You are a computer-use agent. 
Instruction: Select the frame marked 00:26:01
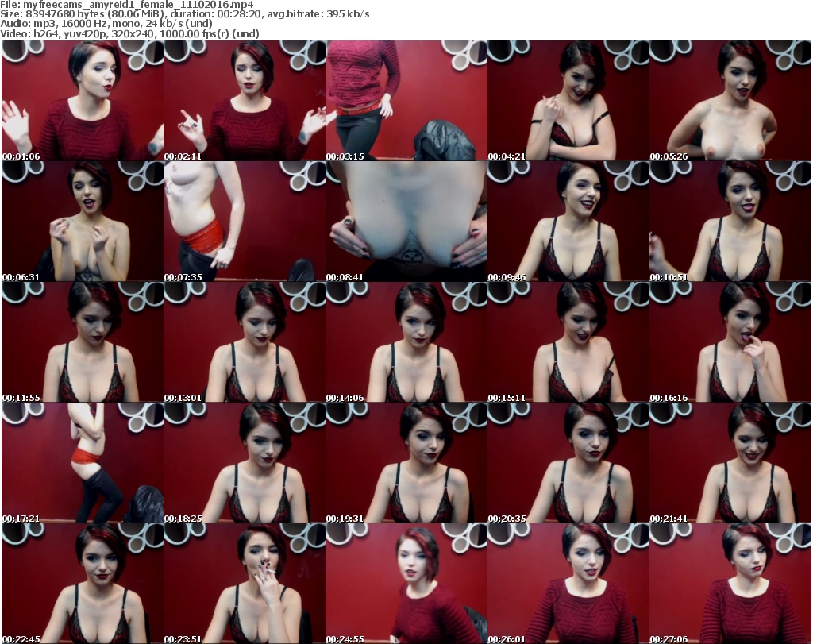tap(568, 584)
